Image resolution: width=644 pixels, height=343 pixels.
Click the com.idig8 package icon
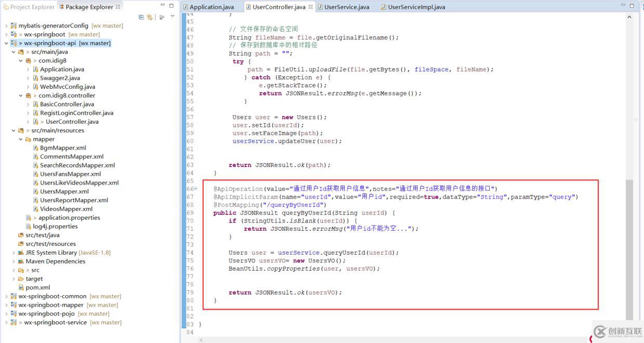[28, 61]
